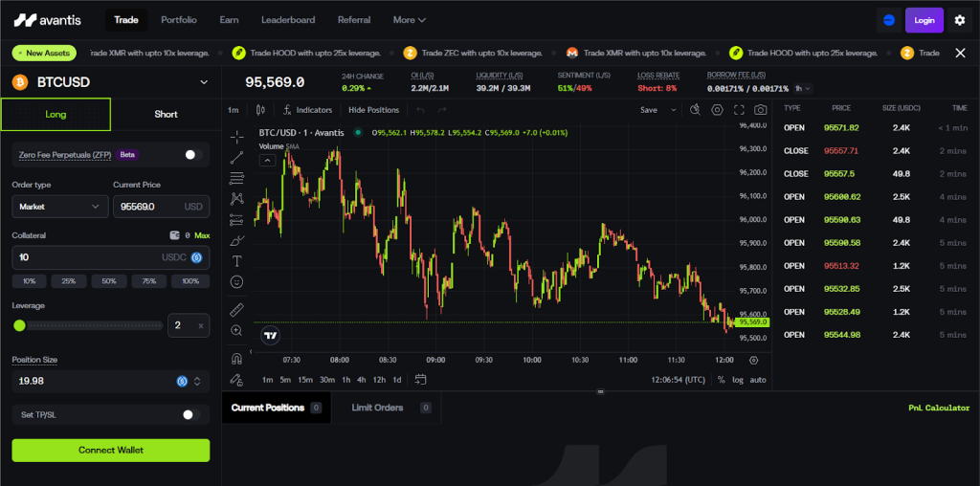Open the More navigation dropdown

coord(410,20)
